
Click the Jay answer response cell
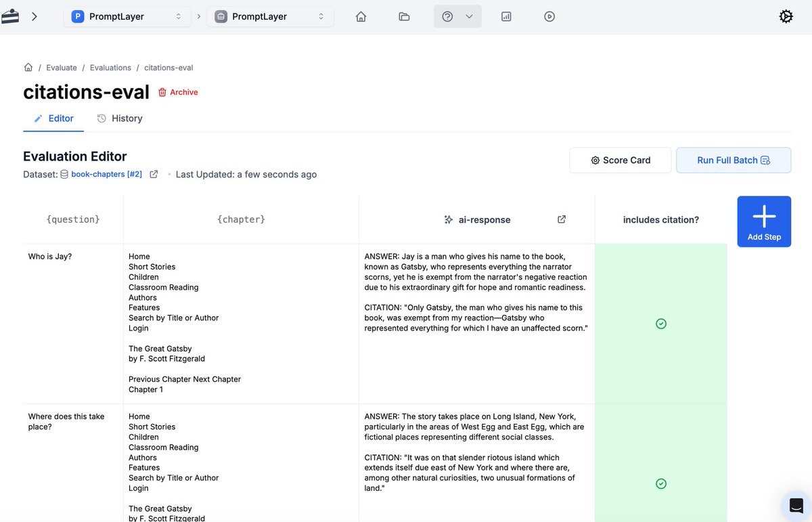[x=477, y=324]
